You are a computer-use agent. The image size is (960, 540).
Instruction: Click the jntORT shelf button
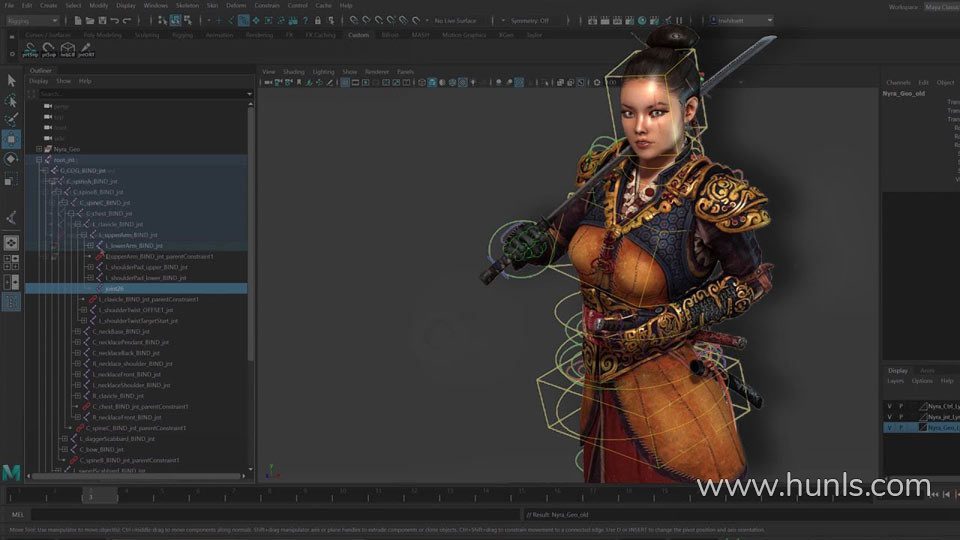click(x=86, y=50)
